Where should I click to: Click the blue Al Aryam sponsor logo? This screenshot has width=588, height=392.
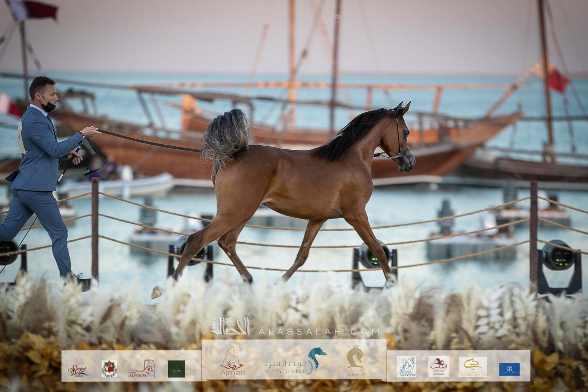[509, 369]
